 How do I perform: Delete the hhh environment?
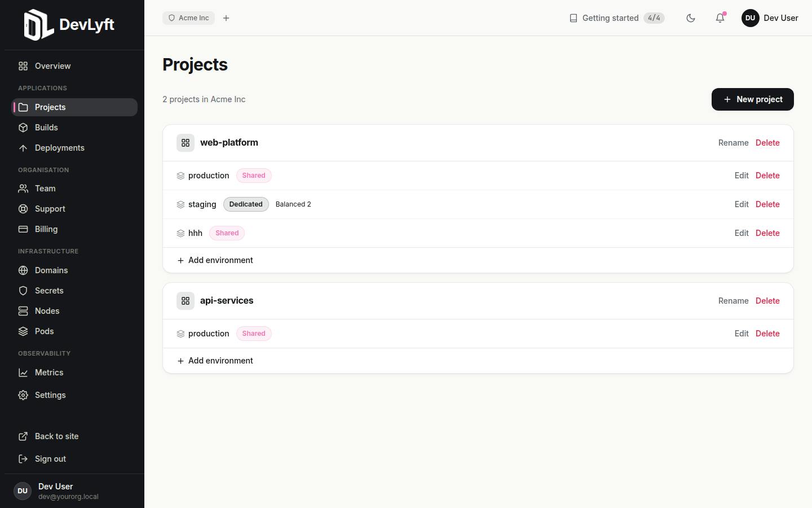[767, 233]
